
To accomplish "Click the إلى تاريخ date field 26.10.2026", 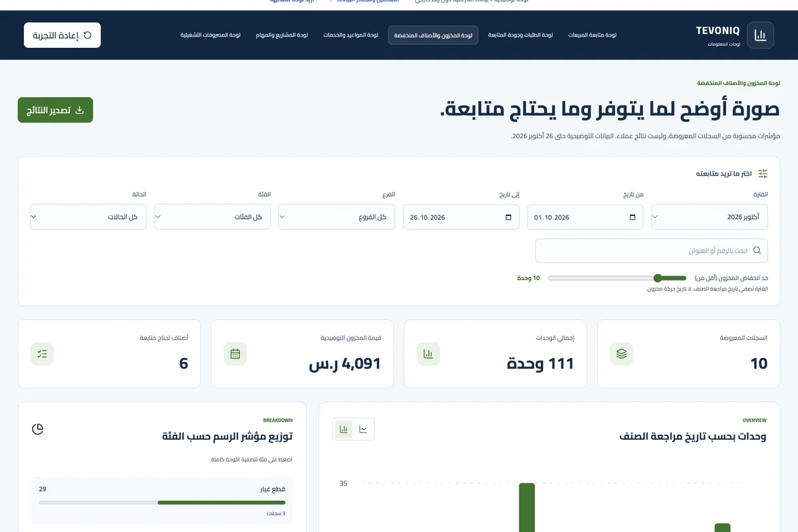I will pos(462,217).
